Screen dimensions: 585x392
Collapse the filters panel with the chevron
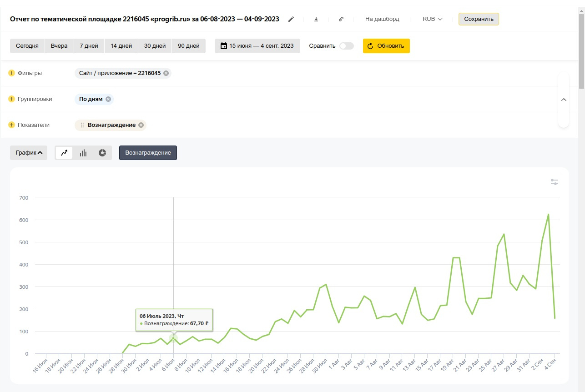564,99
